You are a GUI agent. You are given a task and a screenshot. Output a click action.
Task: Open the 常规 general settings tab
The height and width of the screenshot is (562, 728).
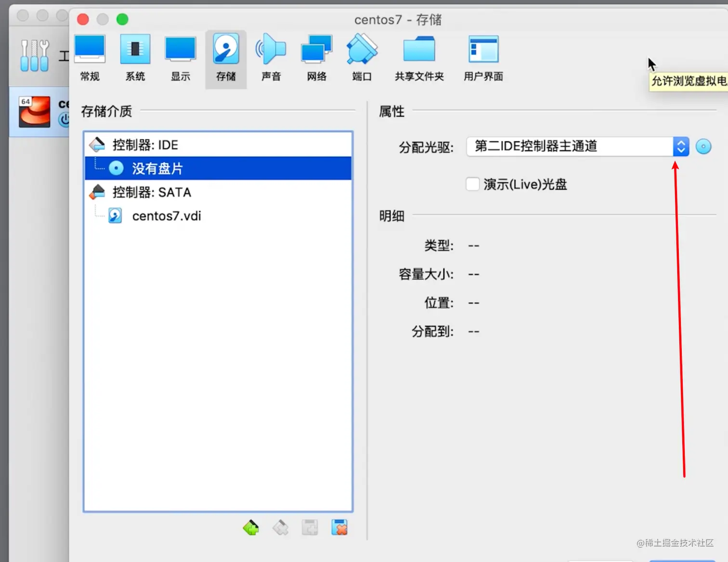90,59
